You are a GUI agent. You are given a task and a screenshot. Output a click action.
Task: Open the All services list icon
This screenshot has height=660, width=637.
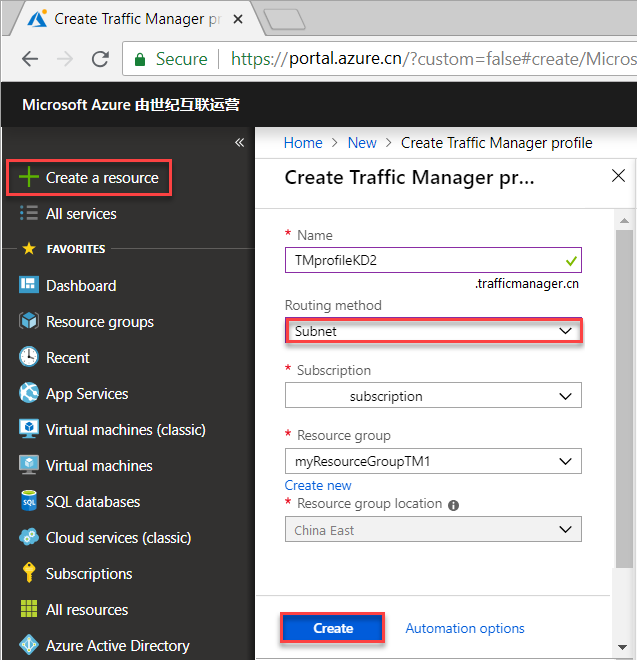pyautogui.click(x=29, y=213)
